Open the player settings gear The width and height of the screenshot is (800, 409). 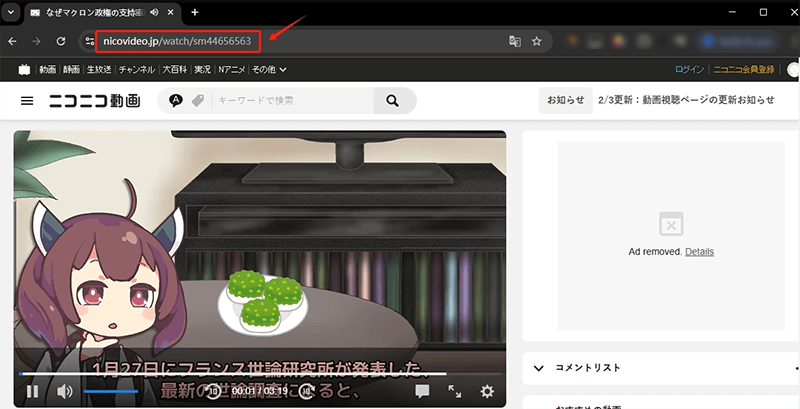click(487, 392)
